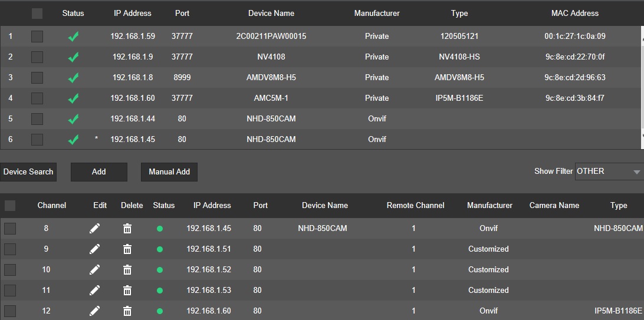
Task: Select row 5 checkbox for 192.168.1.44
Action: pyautogui.click(x=37, y=119)
